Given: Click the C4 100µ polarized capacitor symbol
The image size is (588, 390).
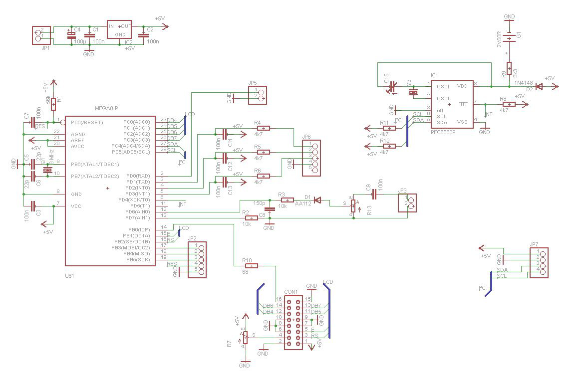Looking at the screenshot, I should tap(71, 35).
